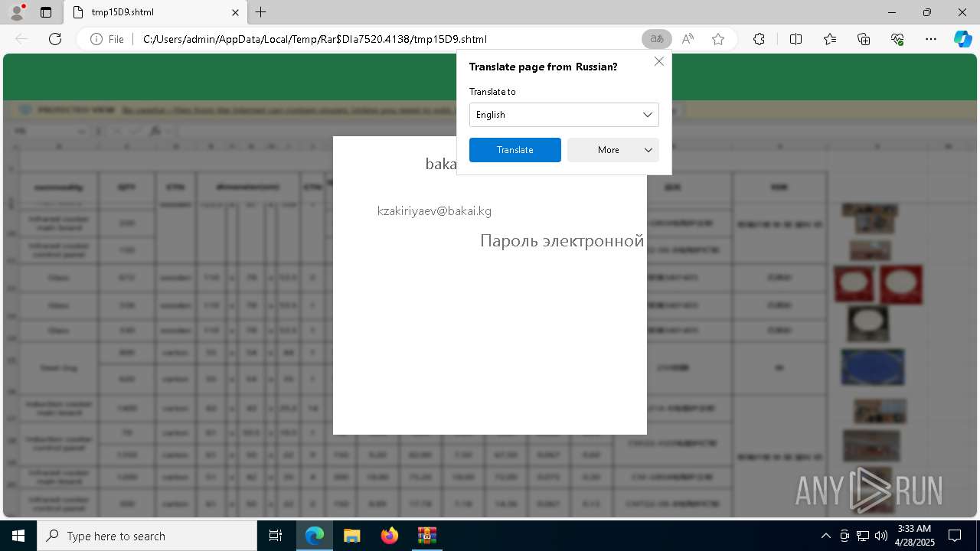Close the translate popup
The width and height of the screenshot is (980, 551).
pos(659,61)
